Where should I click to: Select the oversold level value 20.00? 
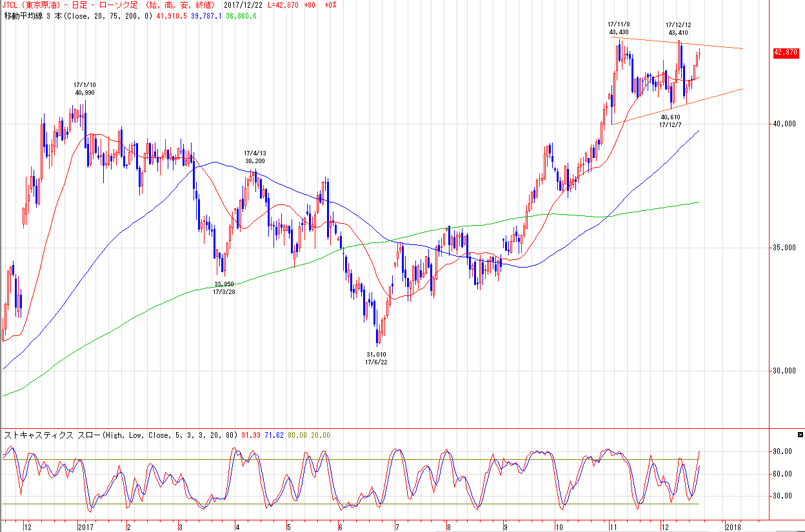pyautogui.click(x=321, y=435)
